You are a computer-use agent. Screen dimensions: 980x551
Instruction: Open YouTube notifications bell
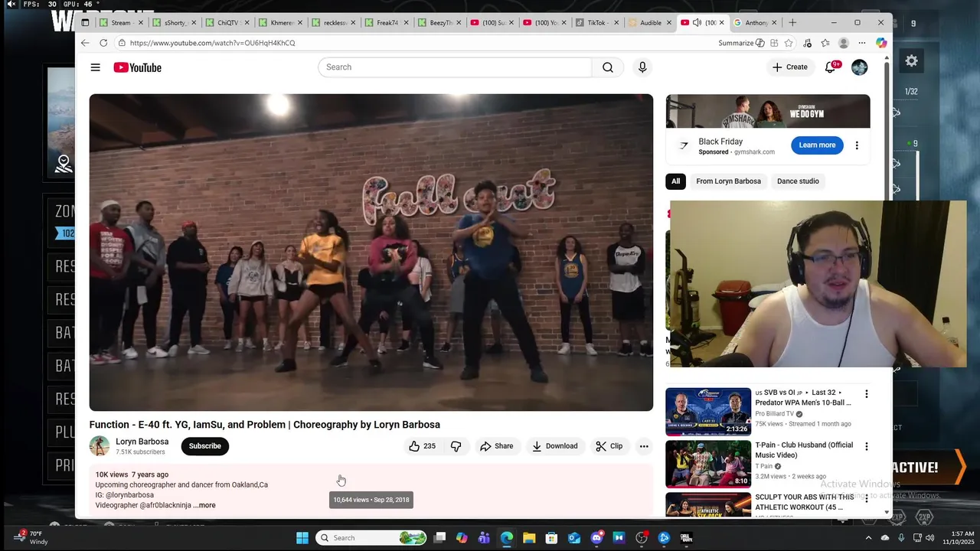coord(830,67)
